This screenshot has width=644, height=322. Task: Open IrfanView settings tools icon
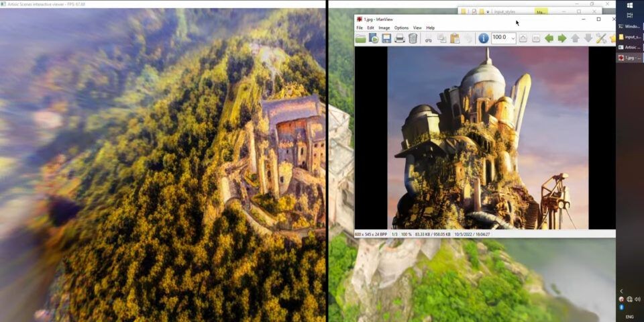tap(601, 39)
